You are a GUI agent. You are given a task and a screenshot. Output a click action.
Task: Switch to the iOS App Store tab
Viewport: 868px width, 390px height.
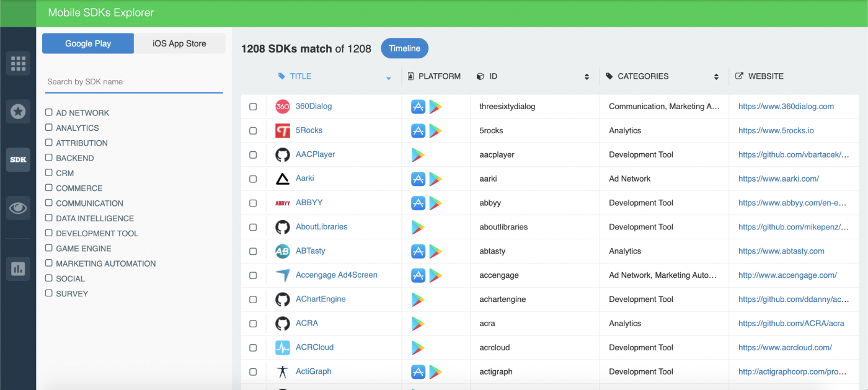pyautogui.click(x=179, y=43)
